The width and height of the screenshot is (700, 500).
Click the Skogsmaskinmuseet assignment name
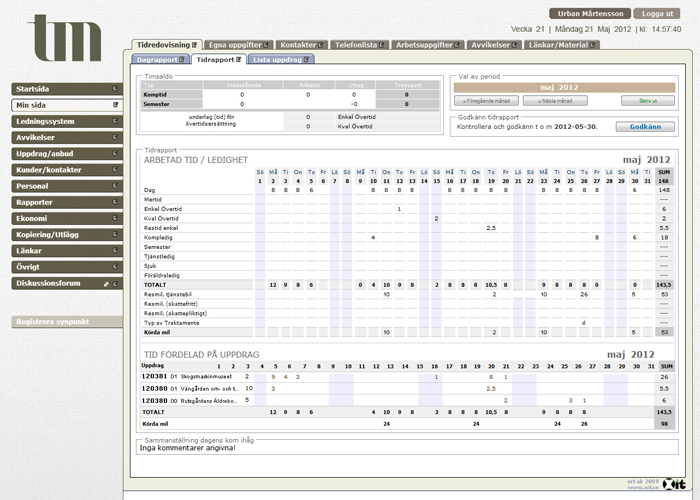[206, 377]
